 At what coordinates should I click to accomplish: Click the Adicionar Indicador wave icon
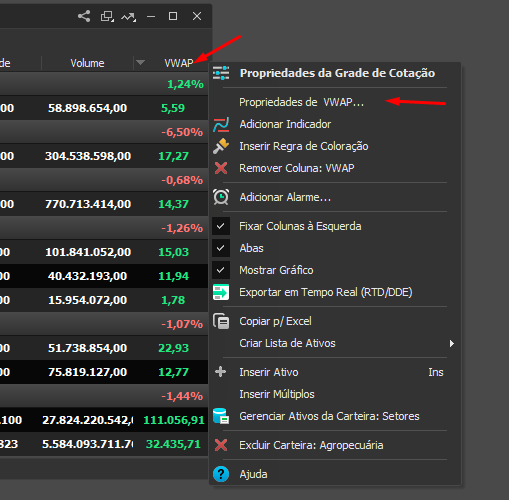(221, 124)
